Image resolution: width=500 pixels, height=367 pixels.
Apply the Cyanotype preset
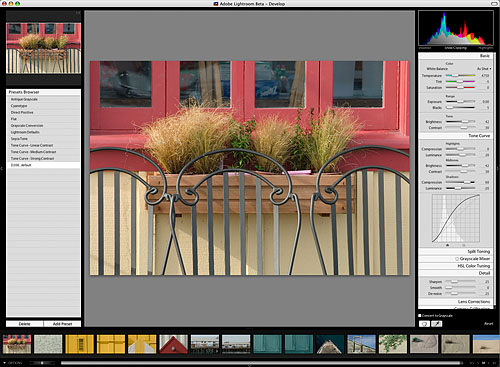point(43,106)
